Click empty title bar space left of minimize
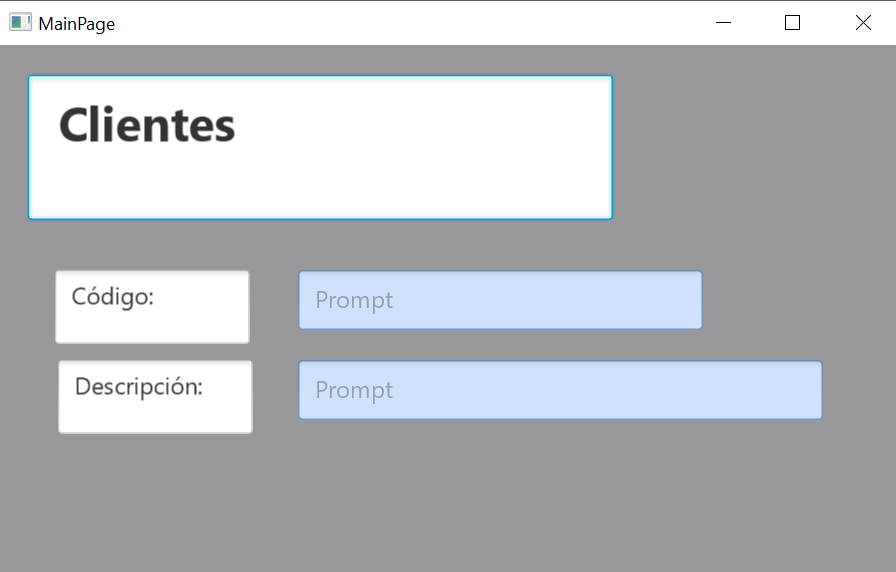The height and width of the screenshot is (572, 896). coord(400,22)
